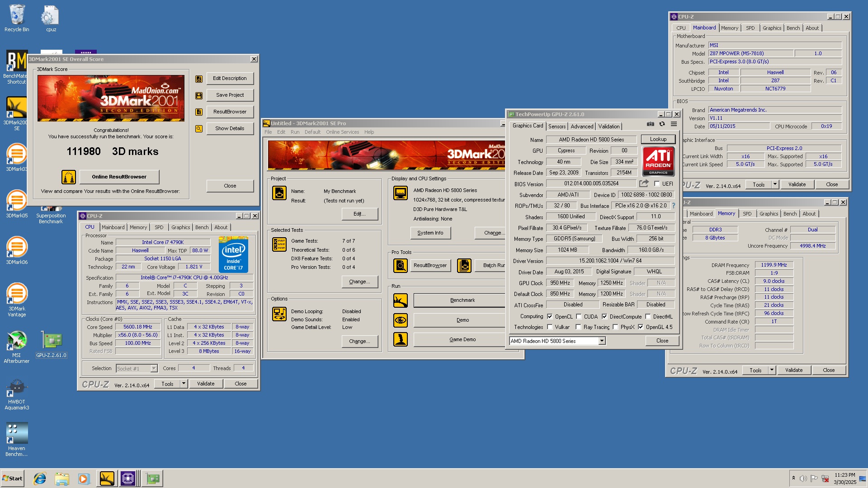The width and height of the screenshot is (868, 488).
Task: Click CPU-Z taskbar button
Action: tap(128, 479)
